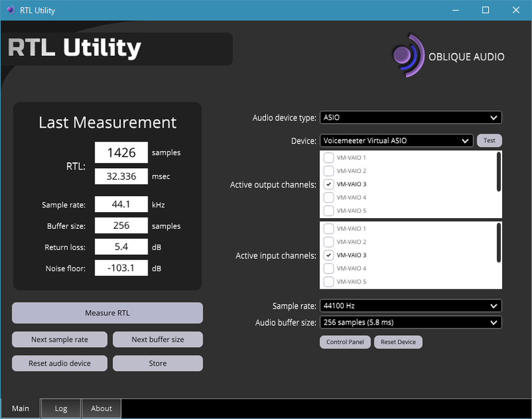The height and width of the screenshot is (419, 532).
Task: Click the Next buffer size button
Action: [158, 340]
